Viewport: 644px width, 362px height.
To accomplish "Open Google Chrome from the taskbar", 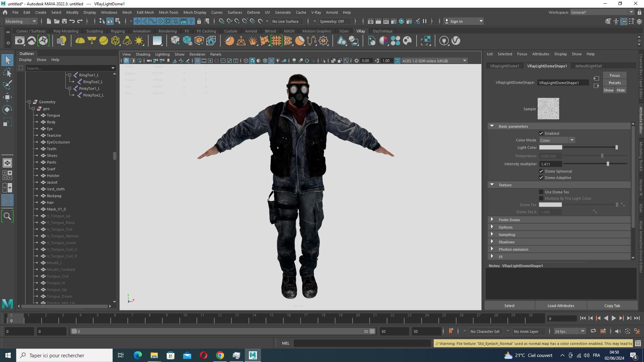I will pyautogui.click(x=220, y=355).
